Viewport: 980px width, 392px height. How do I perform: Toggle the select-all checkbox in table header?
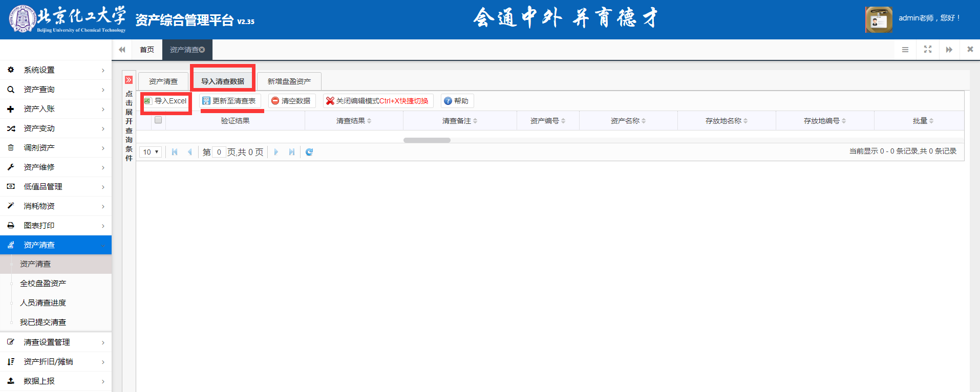(x=158, y=120)
